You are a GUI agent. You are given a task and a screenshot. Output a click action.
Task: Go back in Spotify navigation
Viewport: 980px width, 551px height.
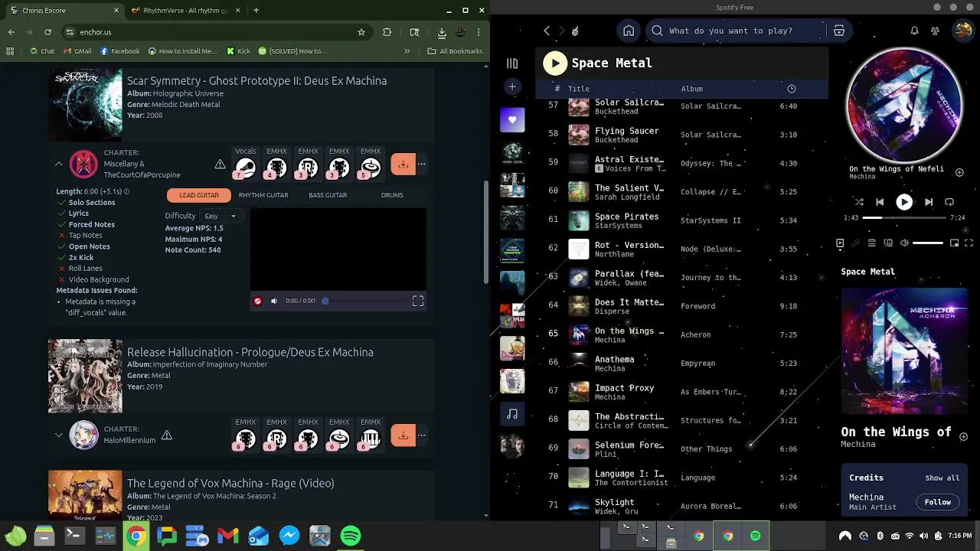pyautogui.click(x=547, y=31)
